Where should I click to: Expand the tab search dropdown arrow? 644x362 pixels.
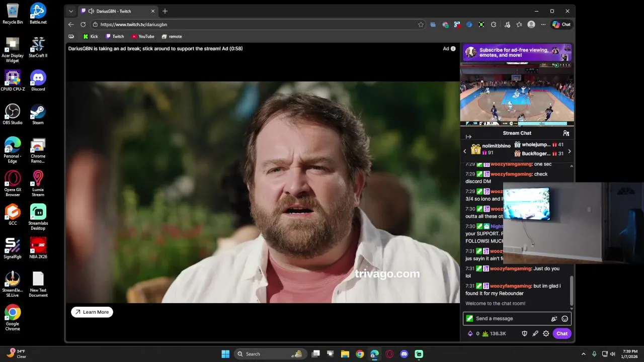coord(71,11)
